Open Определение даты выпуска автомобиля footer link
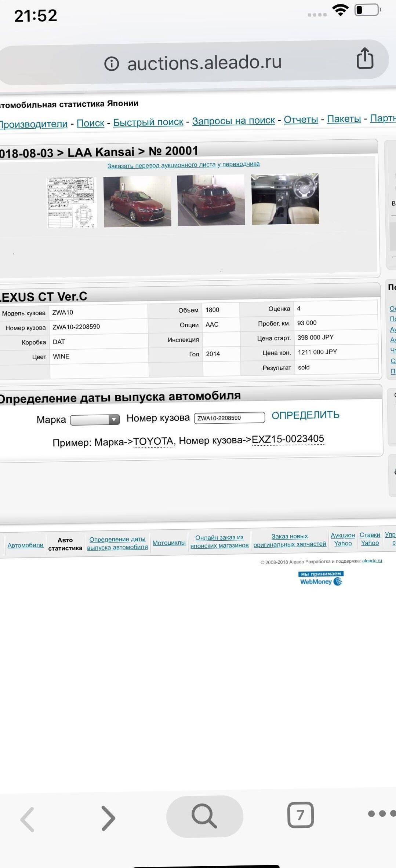Viewport: 396px width, 868px height. (117, 543)
